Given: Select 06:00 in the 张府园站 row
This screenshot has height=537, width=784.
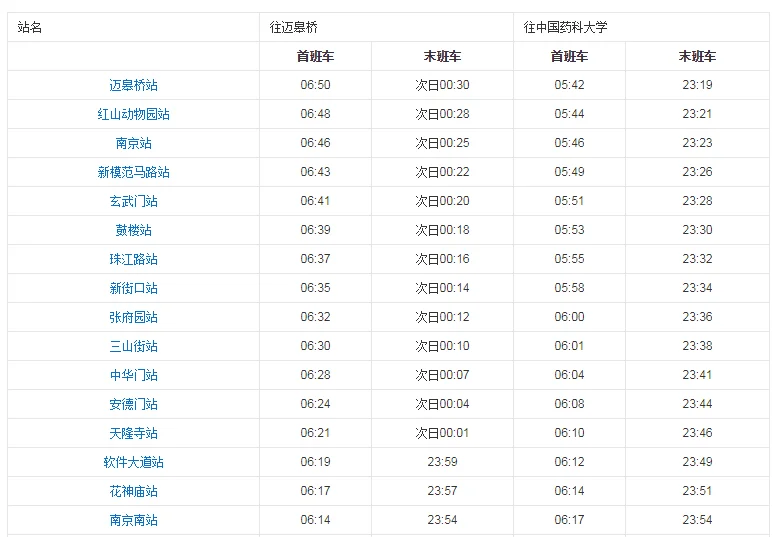Looking at the screenshot, I should click(x=570, y=317).
